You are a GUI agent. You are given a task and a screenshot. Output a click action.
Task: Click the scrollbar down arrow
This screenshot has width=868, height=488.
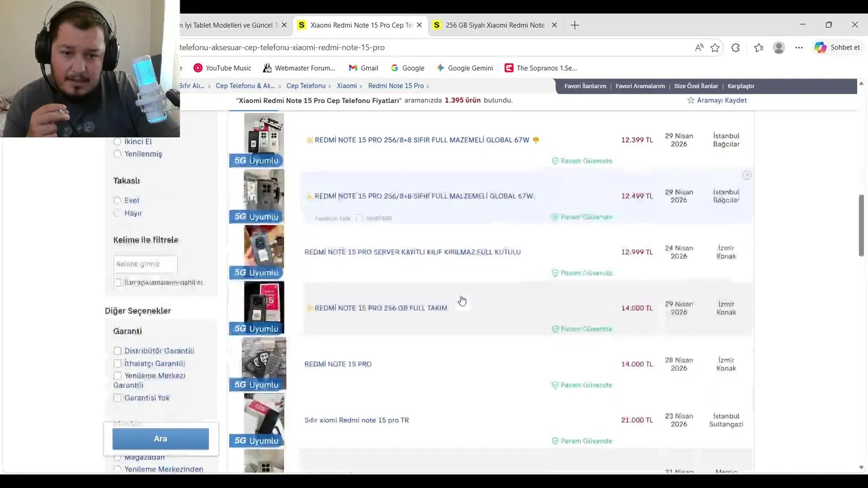coord(861,468)
